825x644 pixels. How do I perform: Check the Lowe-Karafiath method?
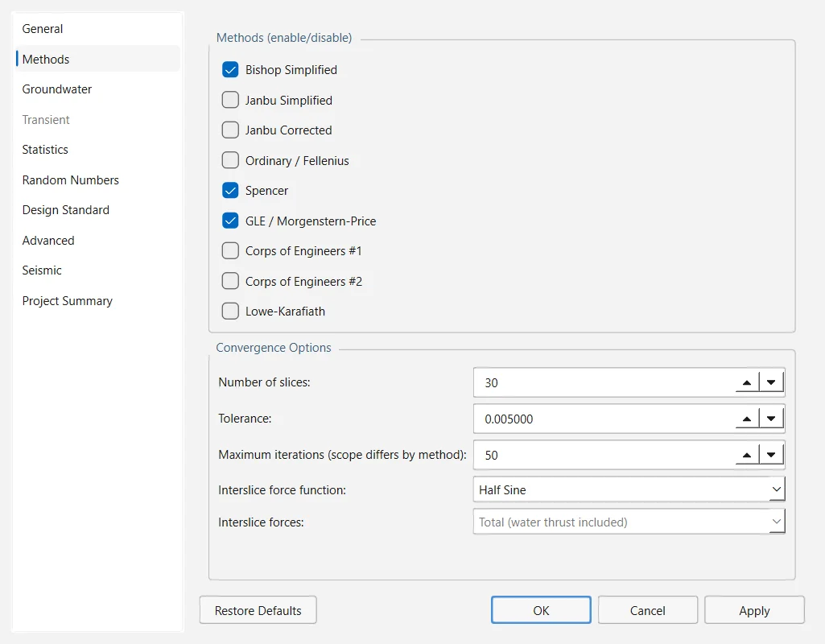point(230,312)
